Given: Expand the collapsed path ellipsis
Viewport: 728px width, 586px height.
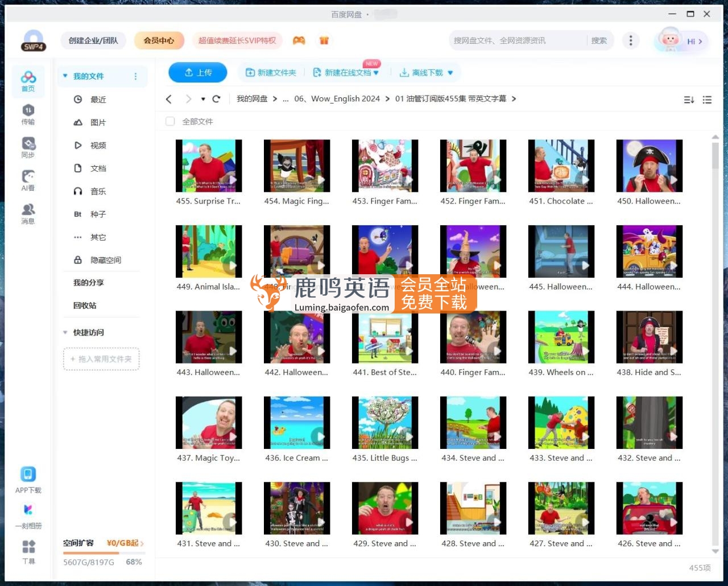Looking at the screenshot, I should (x=286, y=99).
